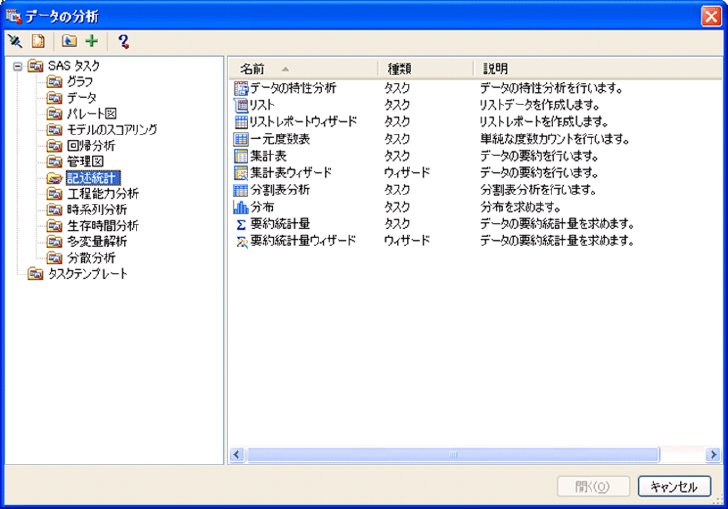Select the 工程能力分析 folder
The image size is (728, 509).
pyautogui.click(x=103, y=194)
